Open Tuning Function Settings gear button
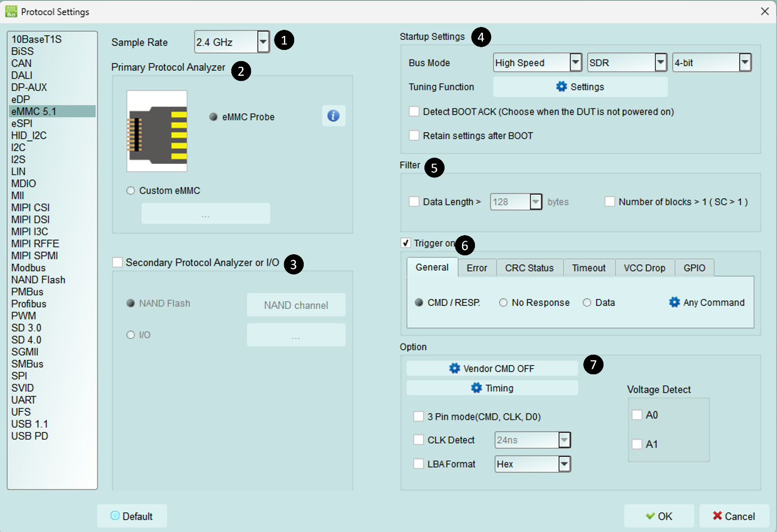The image size is (777, 532). [580, 87]
